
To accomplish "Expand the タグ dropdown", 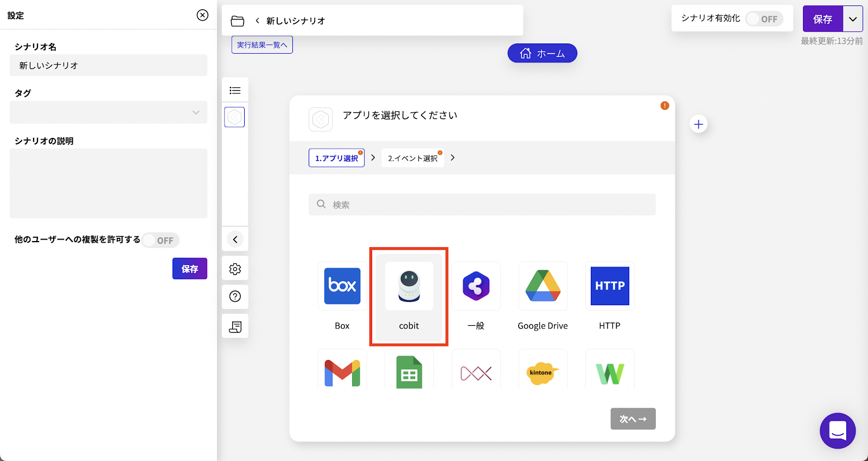I will click(x=108, y=112).
